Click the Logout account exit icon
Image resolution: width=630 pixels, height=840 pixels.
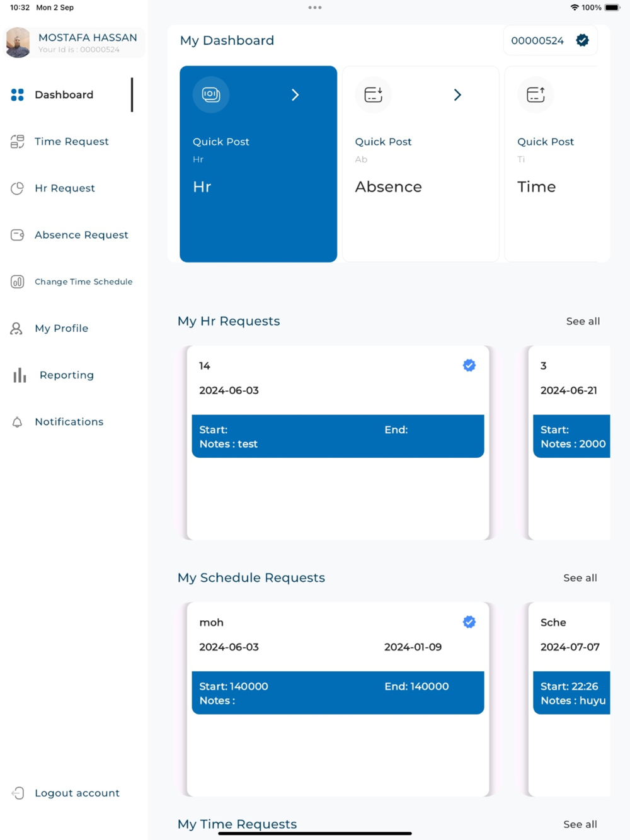click(x=18, y=793)
